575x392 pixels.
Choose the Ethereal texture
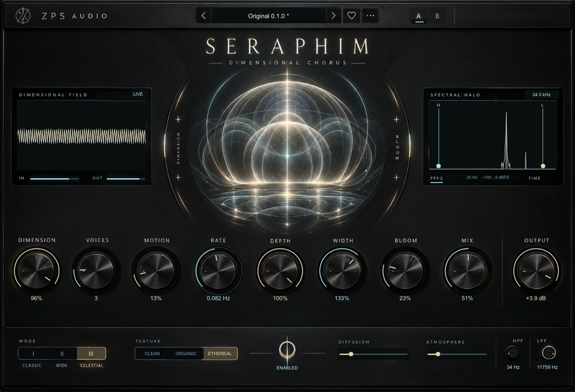point(220,354)
